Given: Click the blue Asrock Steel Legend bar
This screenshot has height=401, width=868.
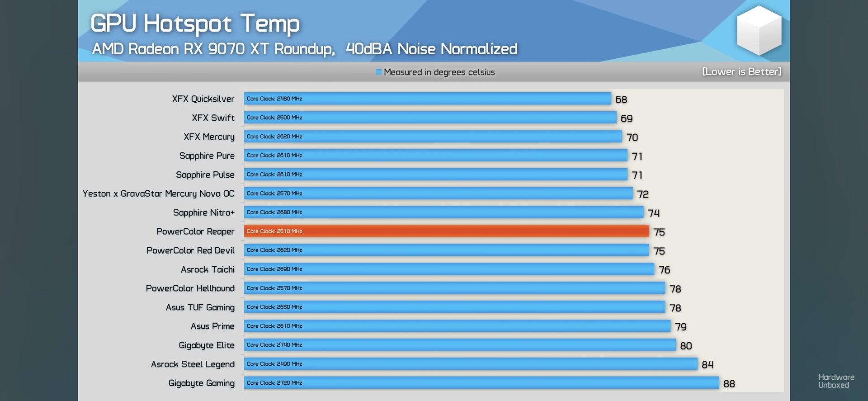Looking at the screenshot, I should point(471,364).
